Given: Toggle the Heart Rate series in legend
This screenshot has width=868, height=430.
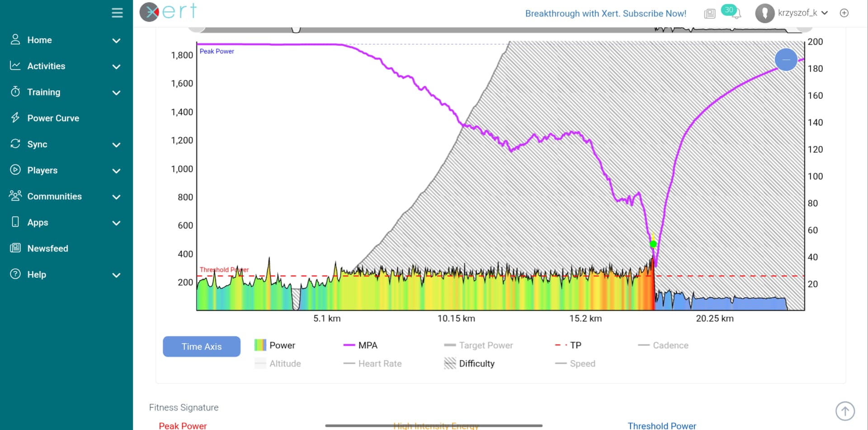Looking at the screenshot, I should point(373,364).
